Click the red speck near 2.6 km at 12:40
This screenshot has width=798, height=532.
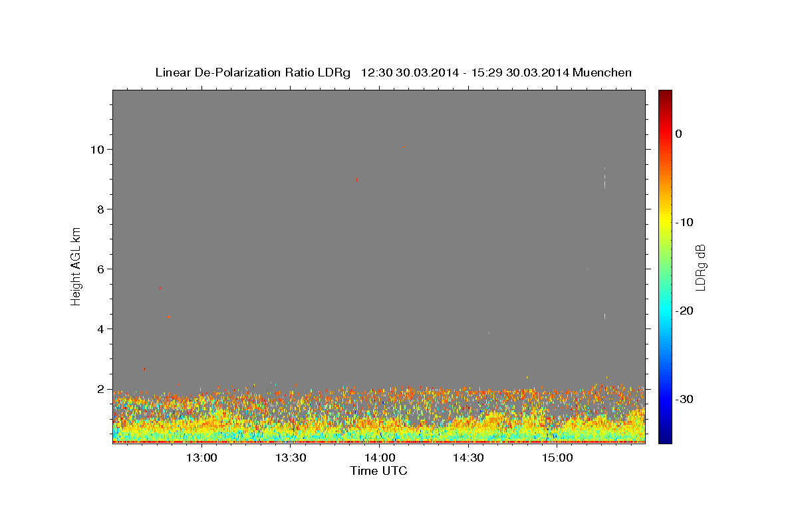click(144, 369)
